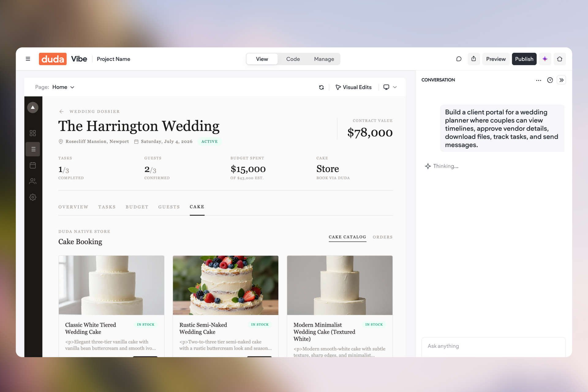
Task: Open the Modern Minimalist cake image
Action: pyautogui.click(x=340, y=285)
